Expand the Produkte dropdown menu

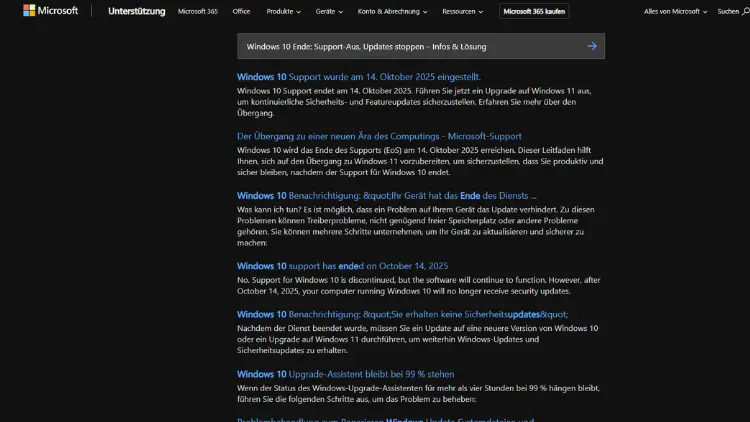283,11
